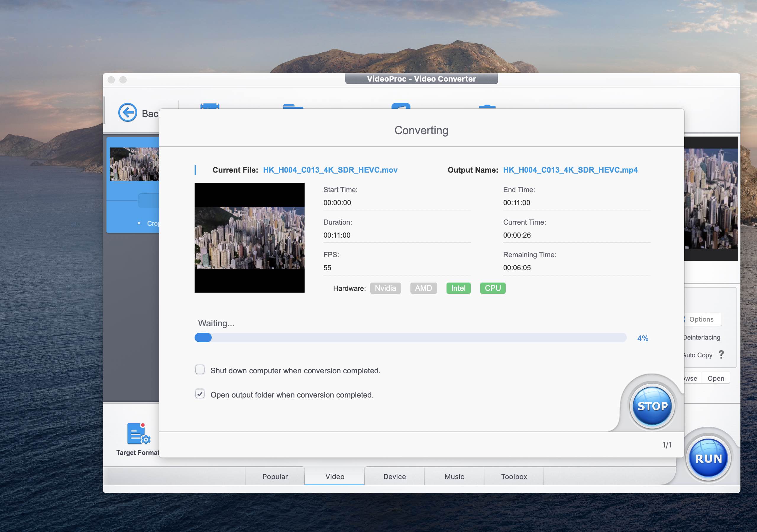Click the blue RUN button
The image size is (757, 532).
point(708,458)
